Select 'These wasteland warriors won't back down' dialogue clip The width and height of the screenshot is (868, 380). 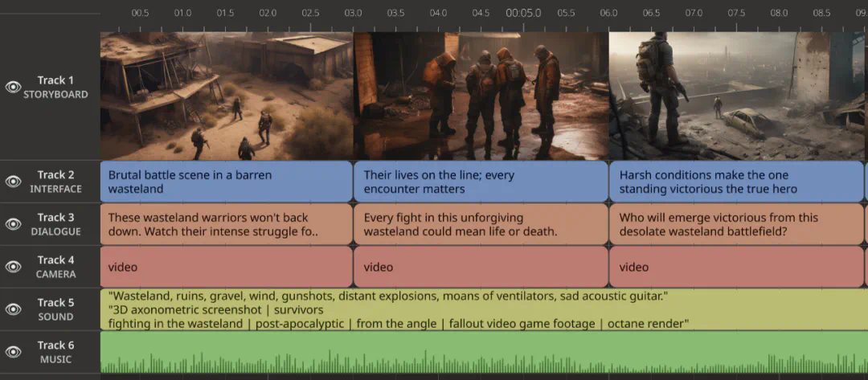[226, 224]
